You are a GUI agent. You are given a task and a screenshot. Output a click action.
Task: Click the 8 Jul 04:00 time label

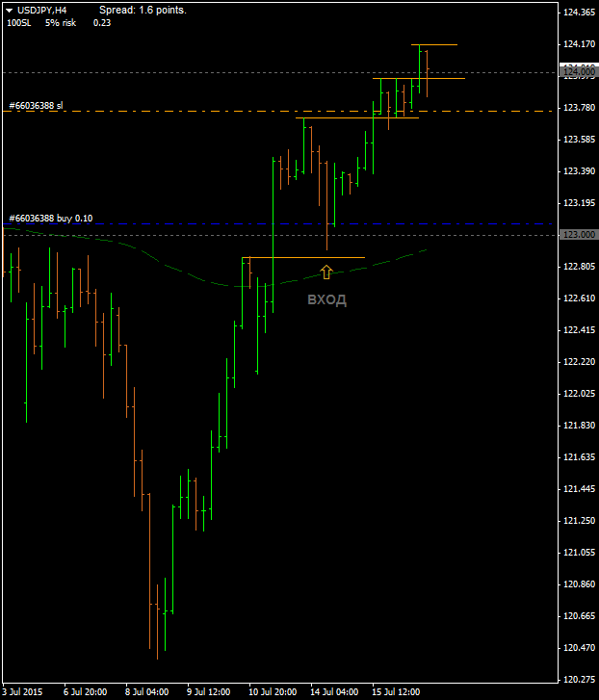[x=146, y=692]
